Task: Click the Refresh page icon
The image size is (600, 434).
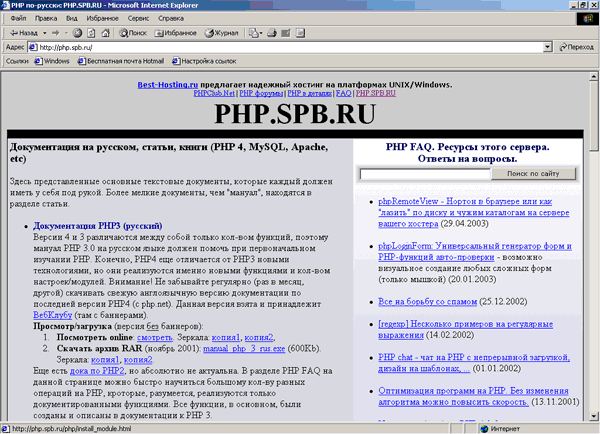Action: 91,33
